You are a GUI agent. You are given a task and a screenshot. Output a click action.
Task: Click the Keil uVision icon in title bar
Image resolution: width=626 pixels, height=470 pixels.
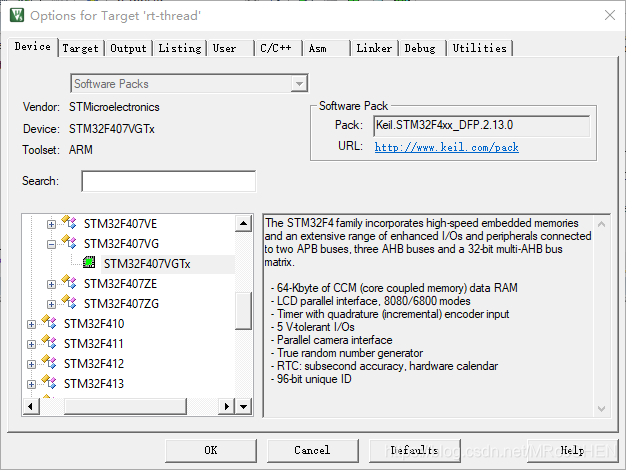pyautogui.click(x=17, y=15)
